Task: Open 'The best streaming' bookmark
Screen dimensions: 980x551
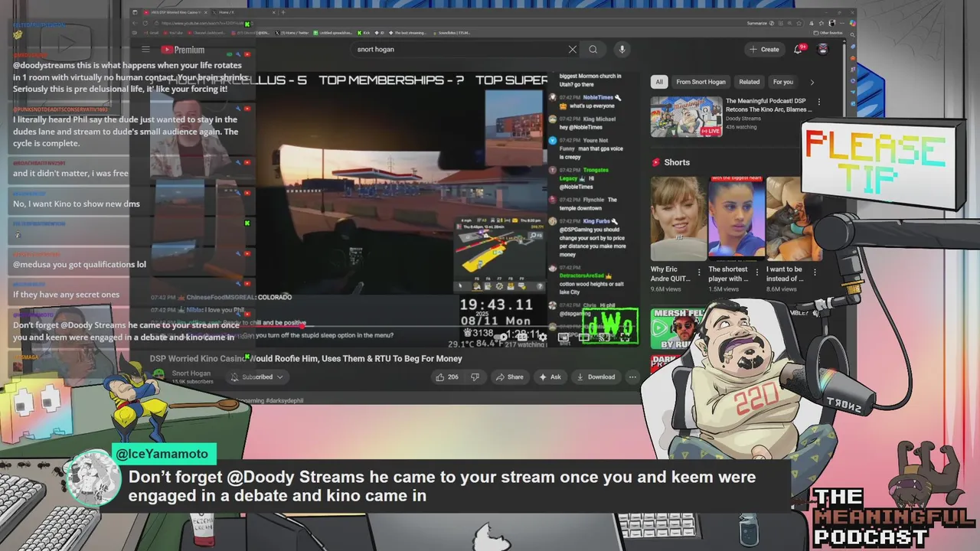Action: click(x=409, y=33)
